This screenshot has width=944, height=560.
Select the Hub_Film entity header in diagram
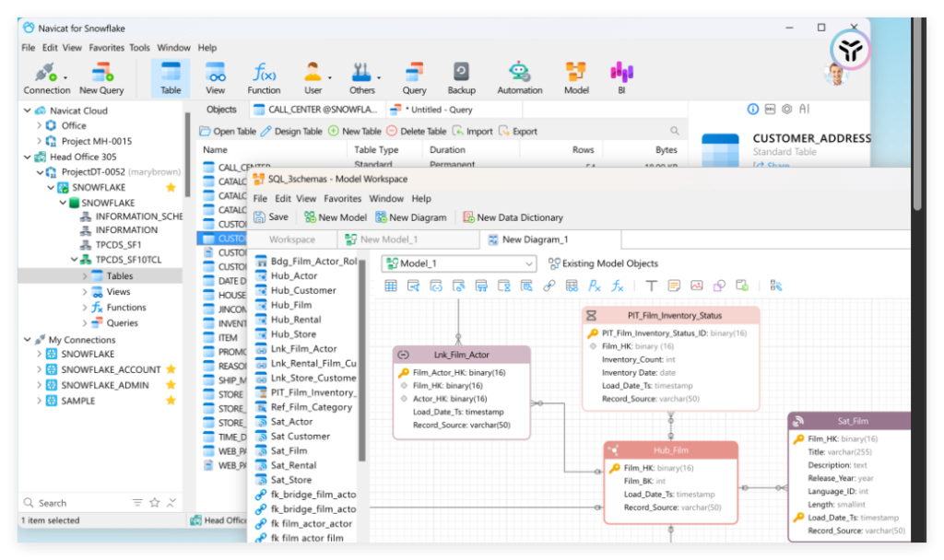(x=671, y=449)
